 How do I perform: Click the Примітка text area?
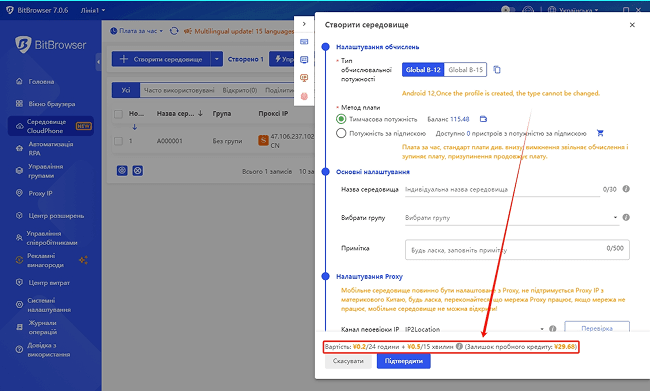click(517, 249)
